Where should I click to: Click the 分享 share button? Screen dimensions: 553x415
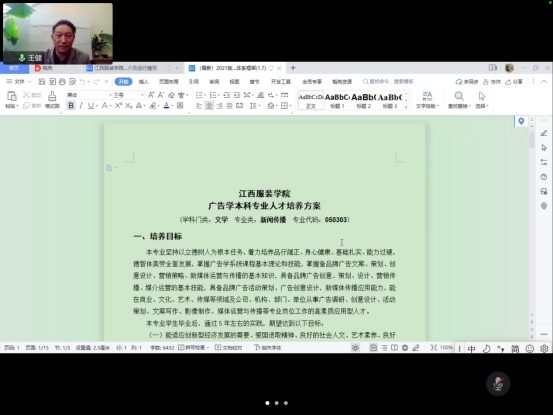tap(514, 81)
